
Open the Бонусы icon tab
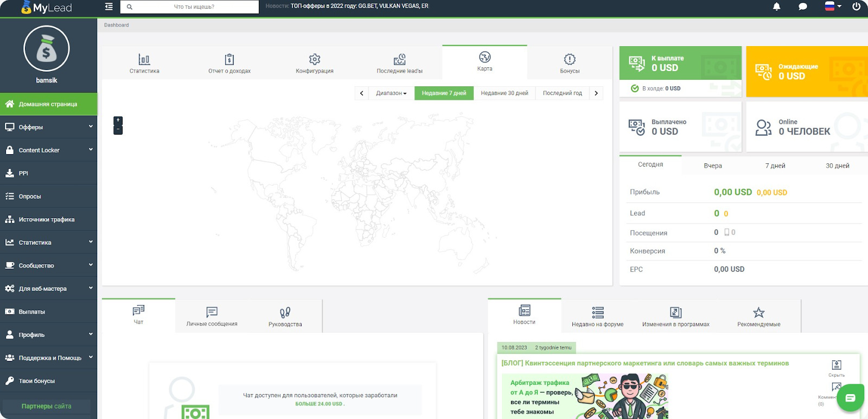(x=570, y=59)
